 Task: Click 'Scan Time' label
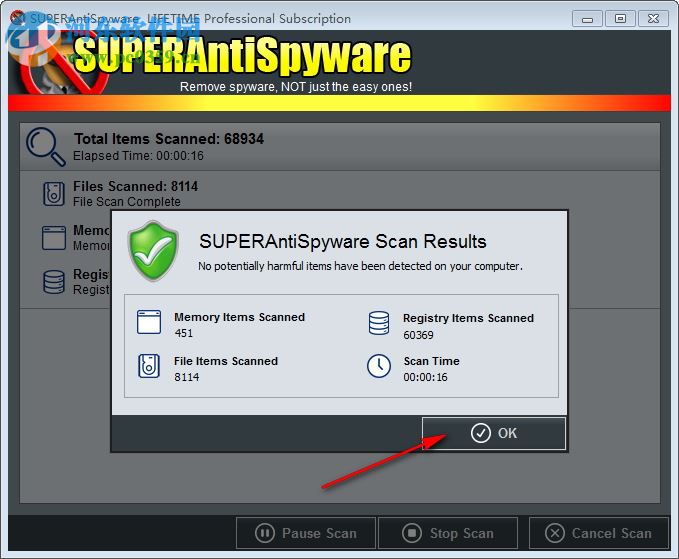pos(431,361)
